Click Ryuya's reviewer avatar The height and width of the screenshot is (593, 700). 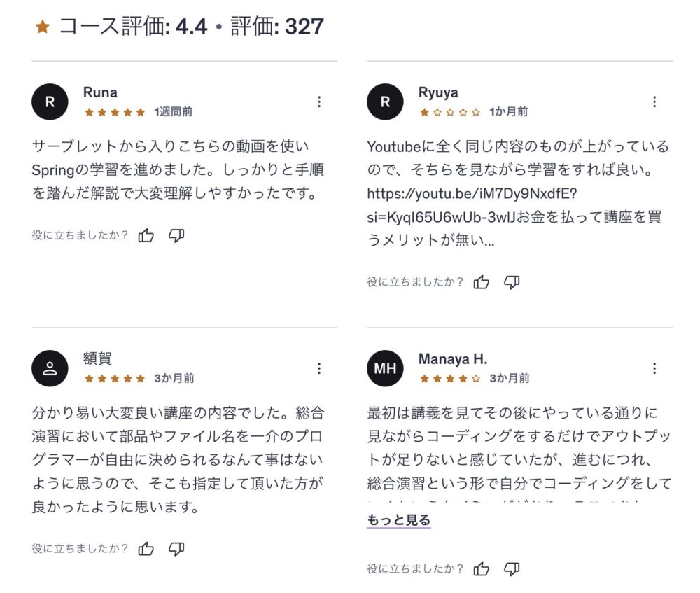click(x=385, y=102)
